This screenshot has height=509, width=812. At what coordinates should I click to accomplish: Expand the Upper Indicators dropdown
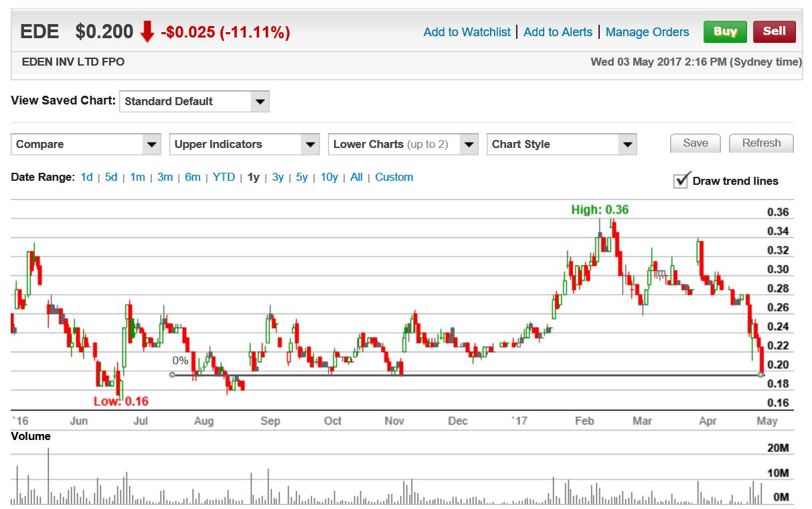click(244, 145)
